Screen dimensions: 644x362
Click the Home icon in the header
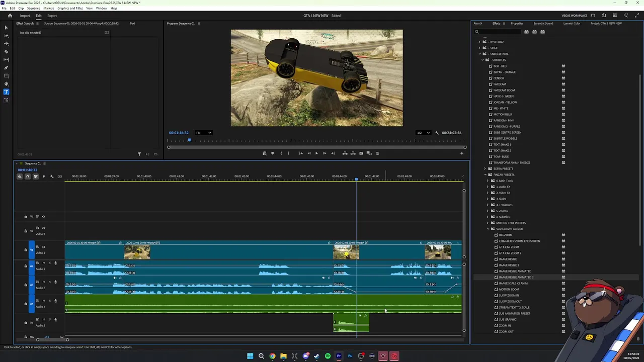click(x=10, y=16)
